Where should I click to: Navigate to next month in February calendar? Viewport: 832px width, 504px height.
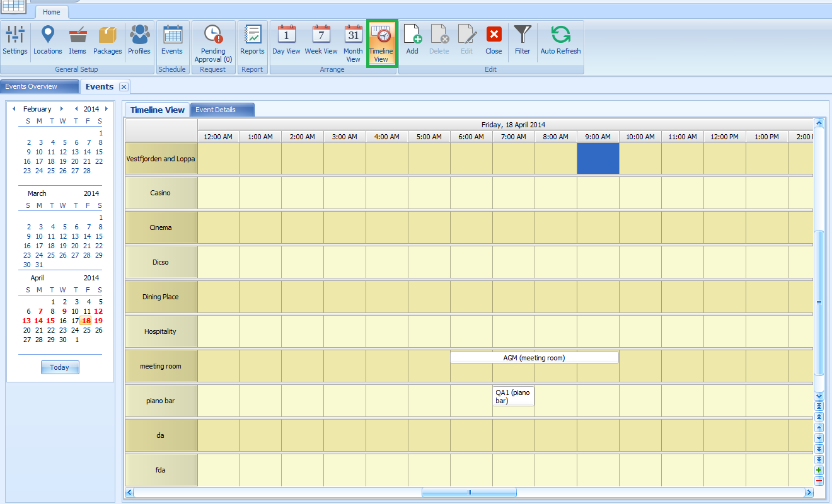62,108
